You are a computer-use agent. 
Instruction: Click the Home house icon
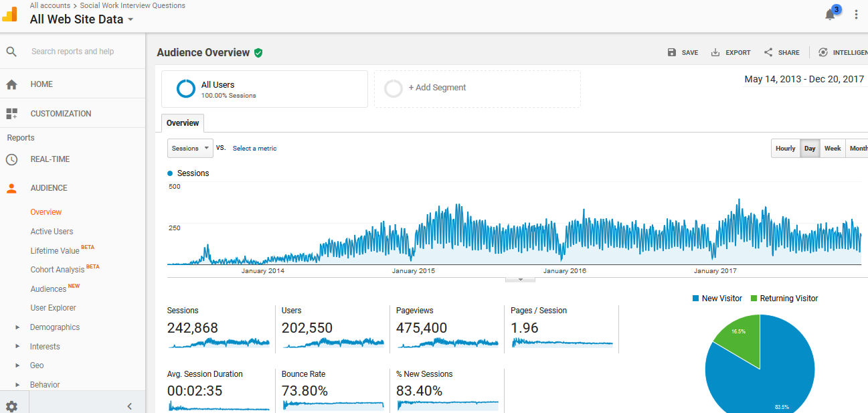point(11,84)
